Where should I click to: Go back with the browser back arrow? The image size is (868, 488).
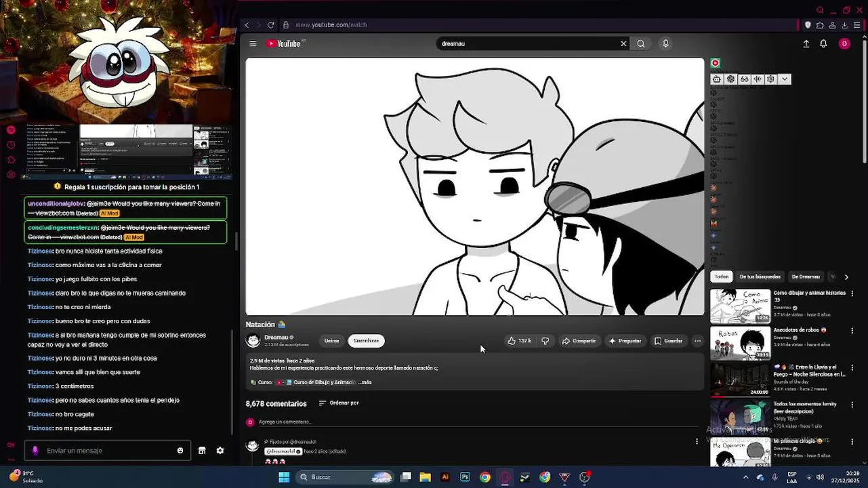point(247,24)
